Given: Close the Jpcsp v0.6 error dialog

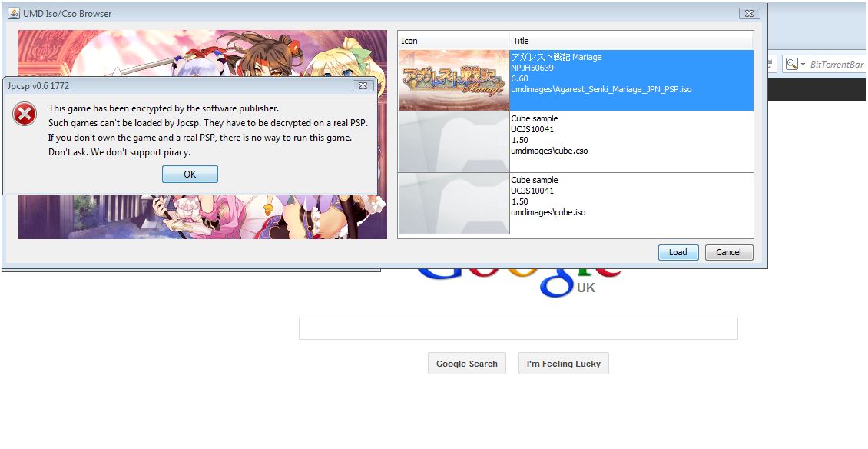Looking at the screenshot, I should (x=363, y=86).
